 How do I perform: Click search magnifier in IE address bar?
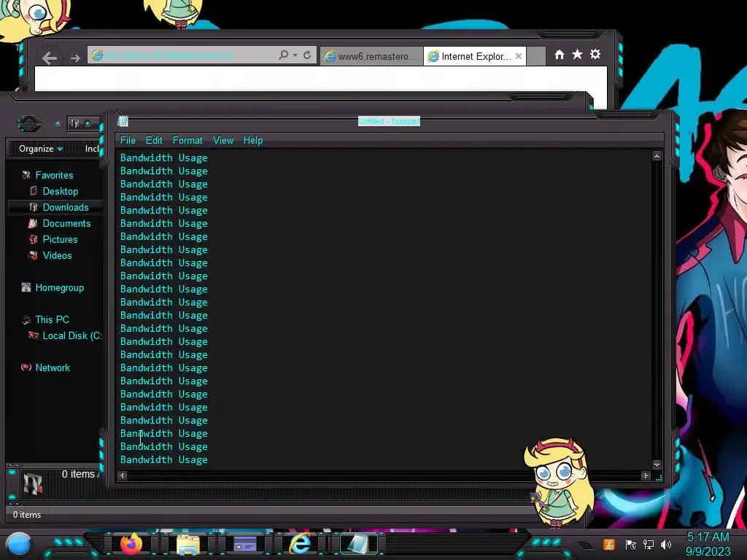[283, 55]
